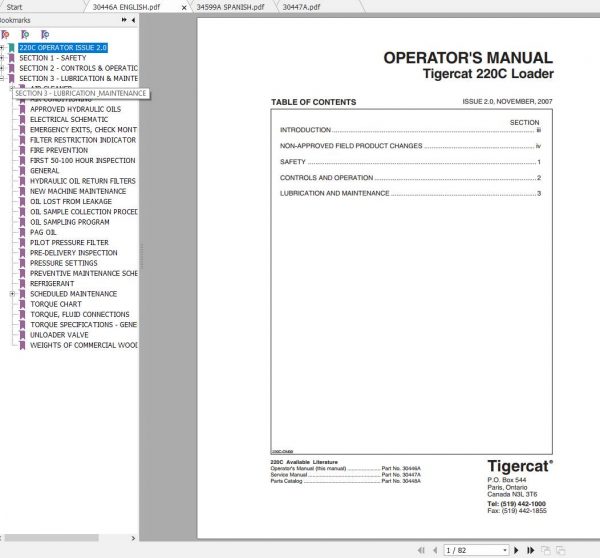600x558 pixels.
Task: Open FIRE PREVENTION bookmark
Action: click(x=59, y=150)
